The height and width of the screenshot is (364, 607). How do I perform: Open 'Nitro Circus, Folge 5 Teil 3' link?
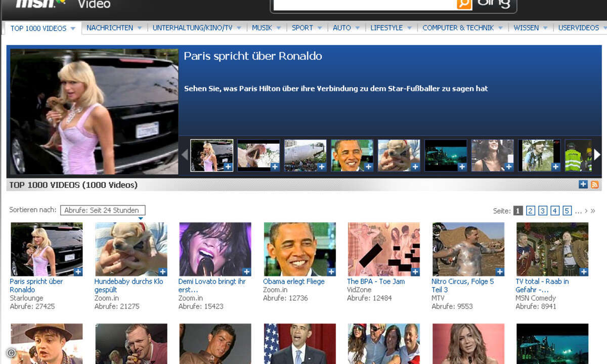pyautogui.click(x=462, y=286)
